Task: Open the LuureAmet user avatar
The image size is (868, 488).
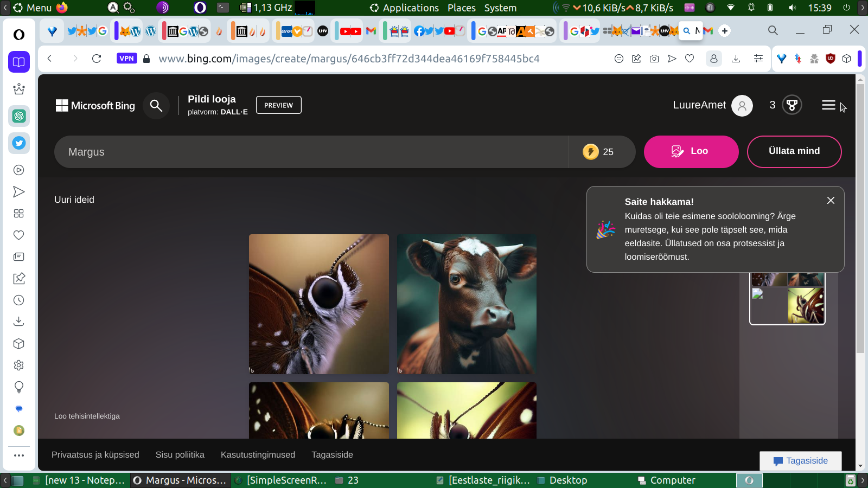Action: (x=742, y=106)
